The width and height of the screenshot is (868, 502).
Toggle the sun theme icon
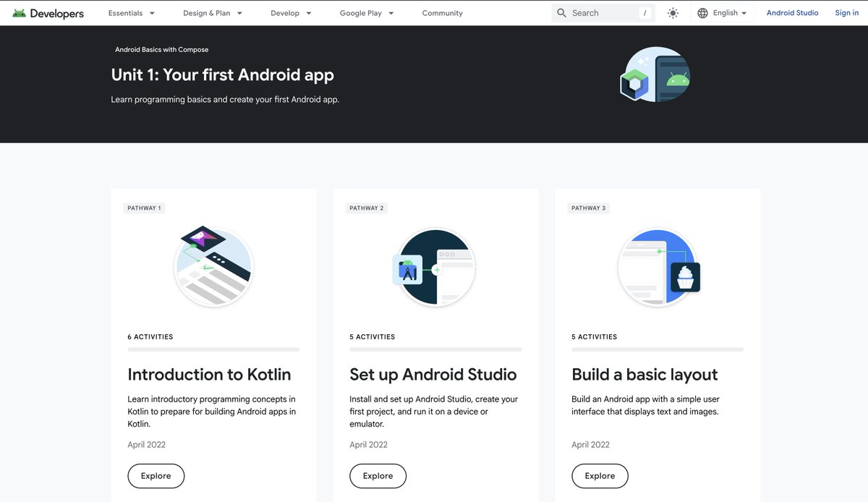[673, 13]
